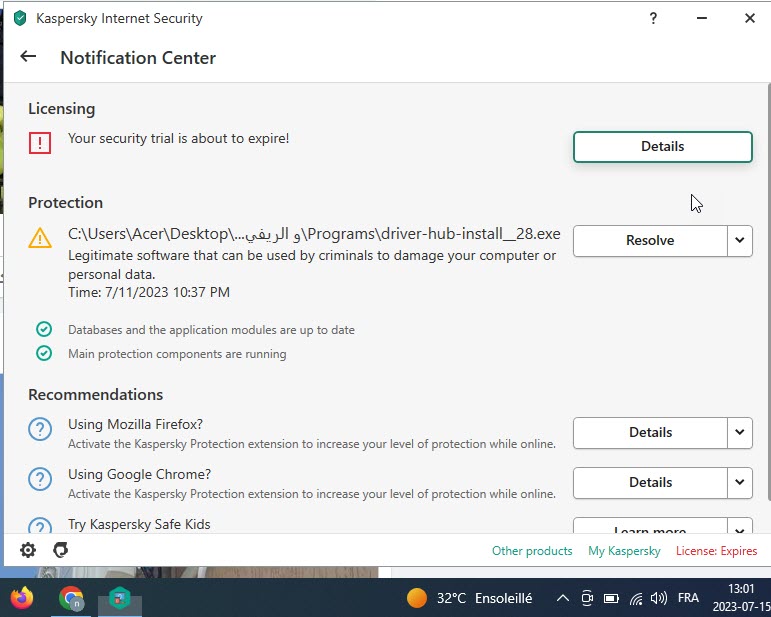Go back using the arrow icon
771x617 pixels.
pos(28,57)
